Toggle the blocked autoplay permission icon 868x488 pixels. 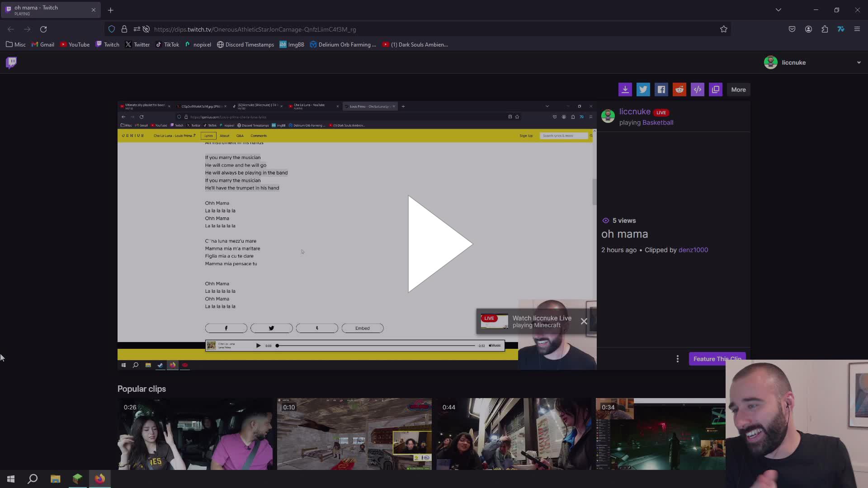pyautogui.click(x=146, y=29)
